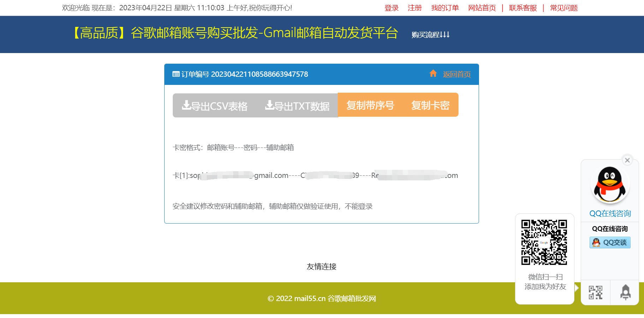
Task: Copy with serial numbers using 复制带序号
Action: 370,105
